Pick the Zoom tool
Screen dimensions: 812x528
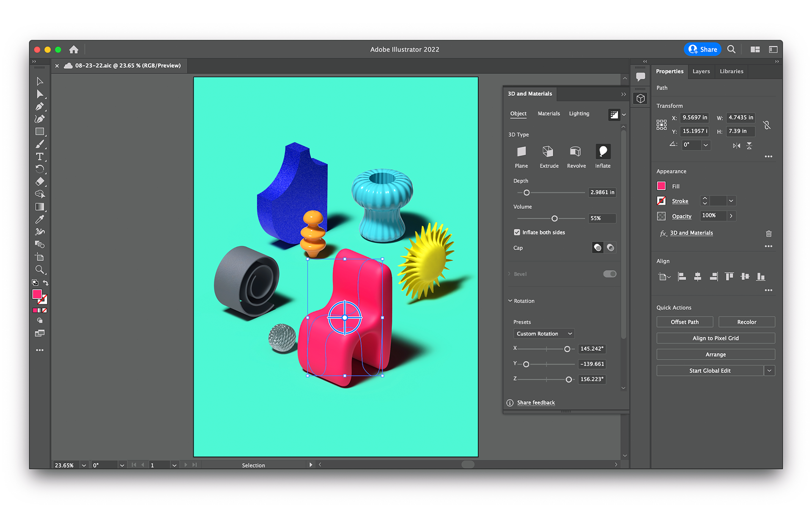tap(40, 269)
